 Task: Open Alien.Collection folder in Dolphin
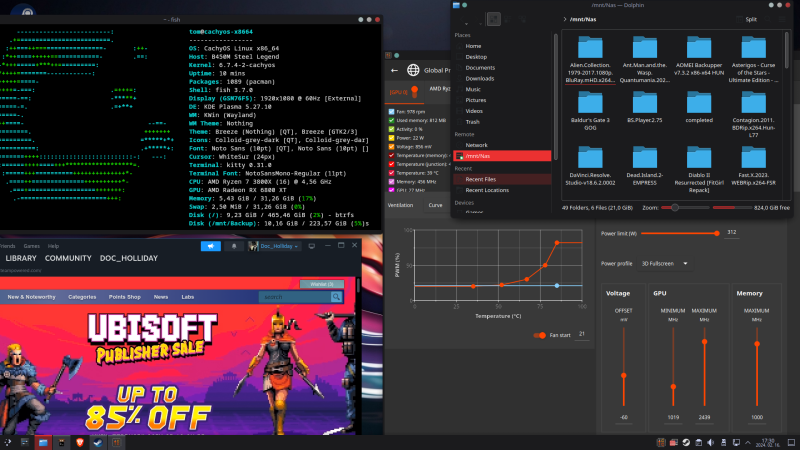pos(590,60)
